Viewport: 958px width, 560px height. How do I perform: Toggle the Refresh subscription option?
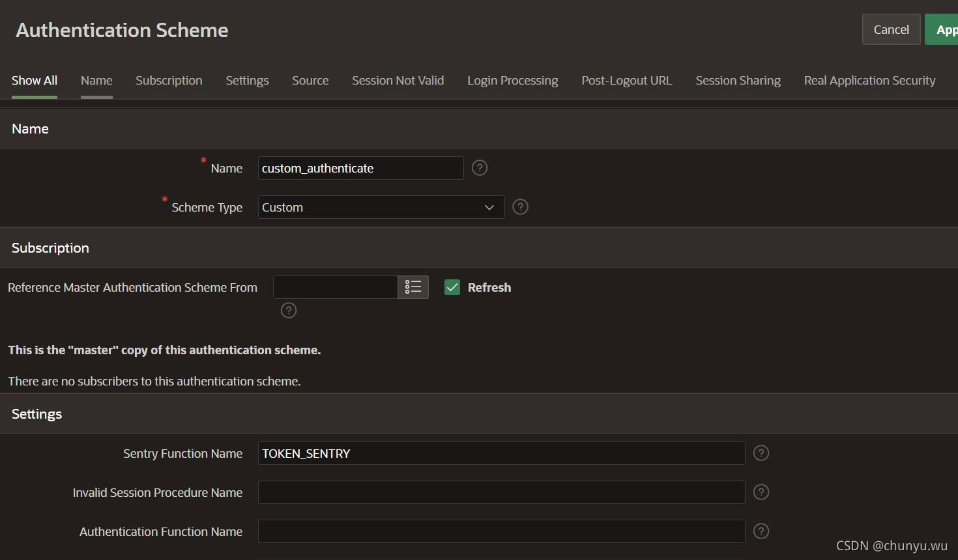452,287
